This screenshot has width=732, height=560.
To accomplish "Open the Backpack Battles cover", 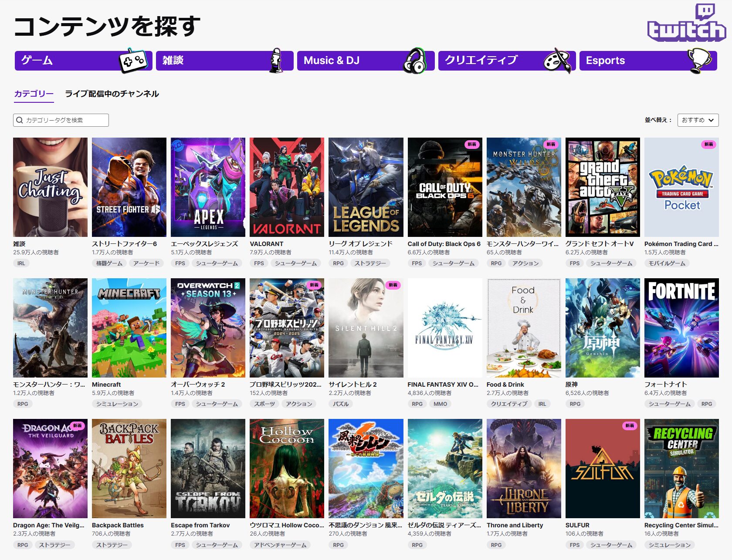I will point(129,469).
